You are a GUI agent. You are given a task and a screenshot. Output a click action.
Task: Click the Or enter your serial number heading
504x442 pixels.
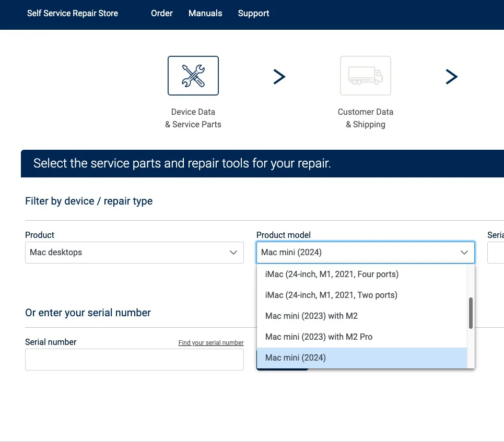pyautogui.click(x=88, y=313)
